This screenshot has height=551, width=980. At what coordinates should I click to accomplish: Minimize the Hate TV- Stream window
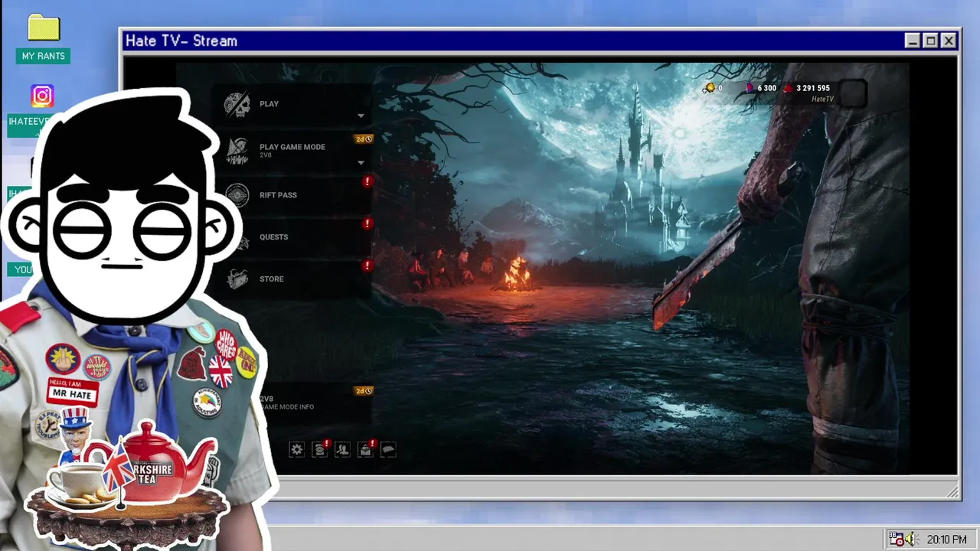click(912, 41)
